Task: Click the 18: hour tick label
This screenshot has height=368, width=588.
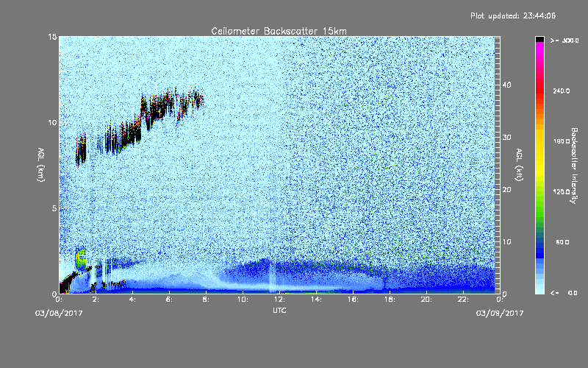Action: click(390, 300)
